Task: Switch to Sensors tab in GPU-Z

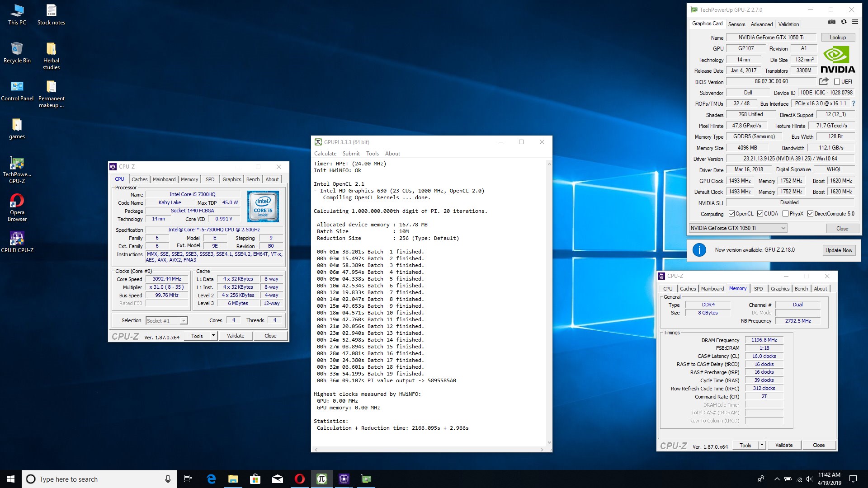Action: tap(736, 24)
